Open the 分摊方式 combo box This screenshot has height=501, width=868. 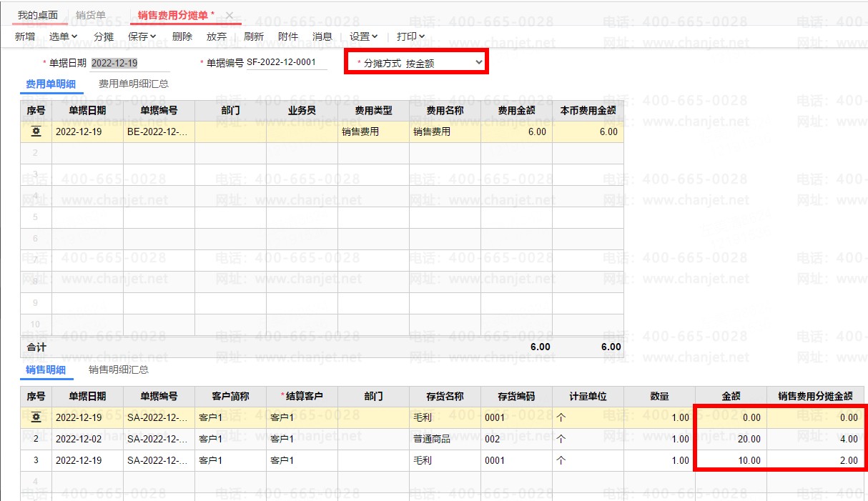pos(445,63)
